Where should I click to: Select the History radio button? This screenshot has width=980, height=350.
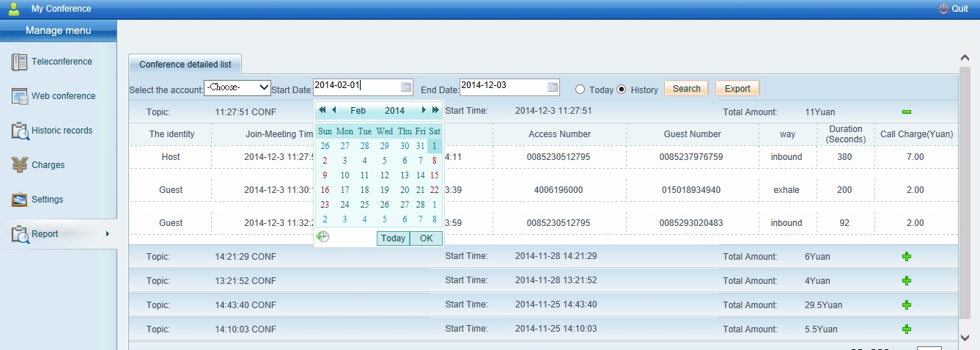pos(622,90)
